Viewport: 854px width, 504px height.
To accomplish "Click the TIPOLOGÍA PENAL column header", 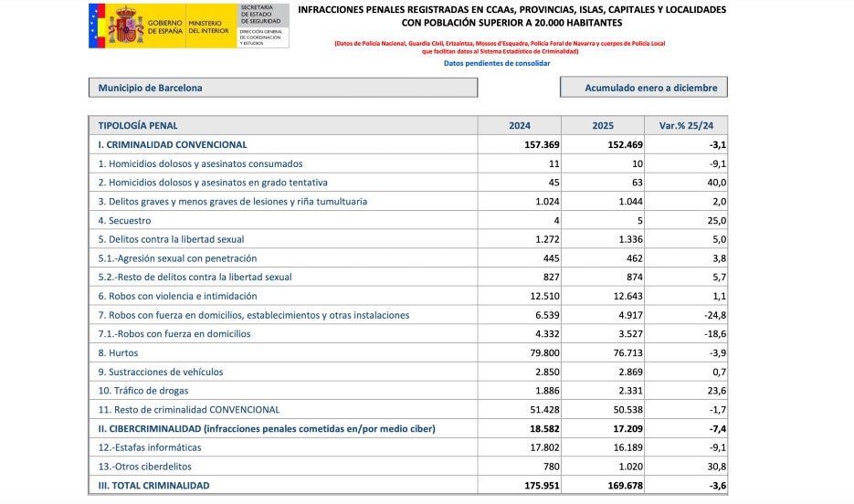I will (138, 126).
